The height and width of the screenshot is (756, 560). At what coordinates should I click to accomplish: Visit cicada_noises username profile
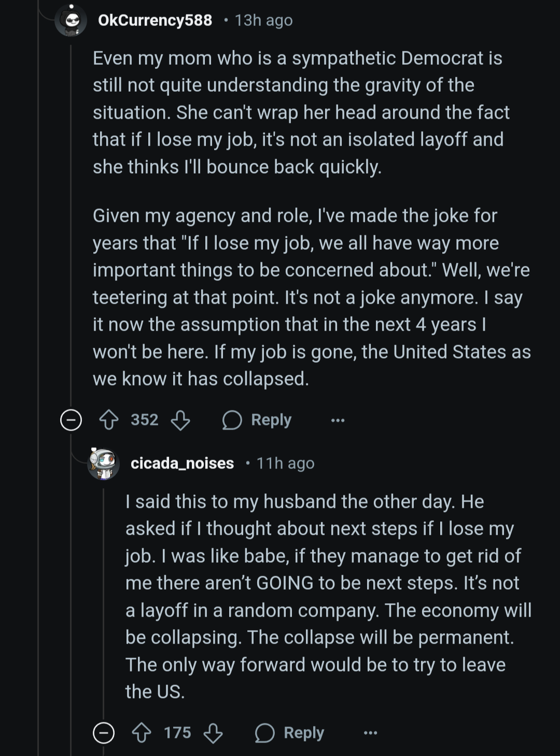[x=182, y=463]
